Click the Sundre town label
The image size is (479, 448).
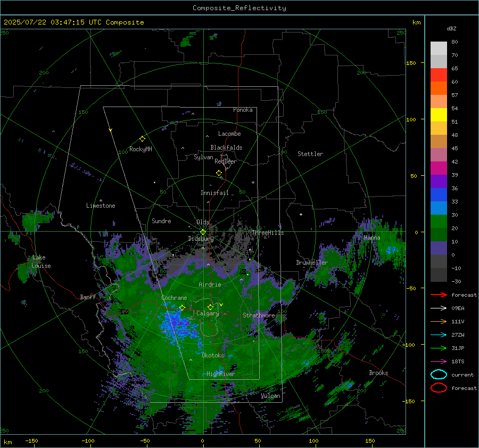161,221
